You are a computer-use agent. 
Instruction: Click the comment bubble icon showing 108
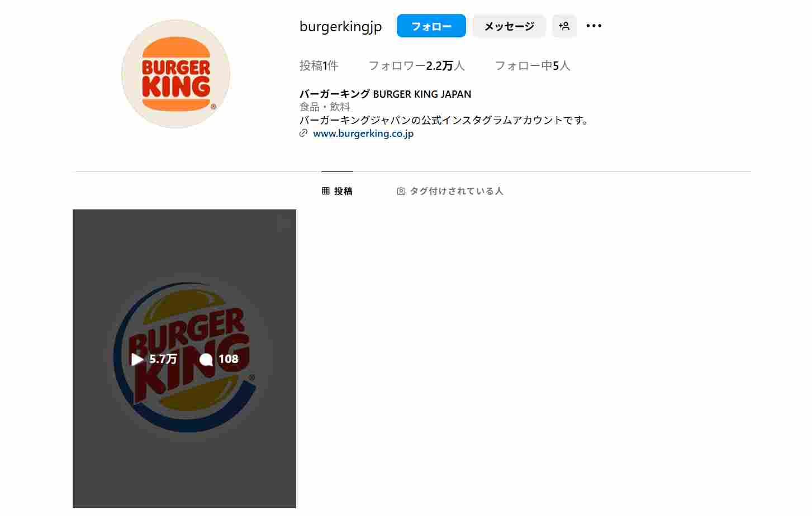click(x=206, y=359)
